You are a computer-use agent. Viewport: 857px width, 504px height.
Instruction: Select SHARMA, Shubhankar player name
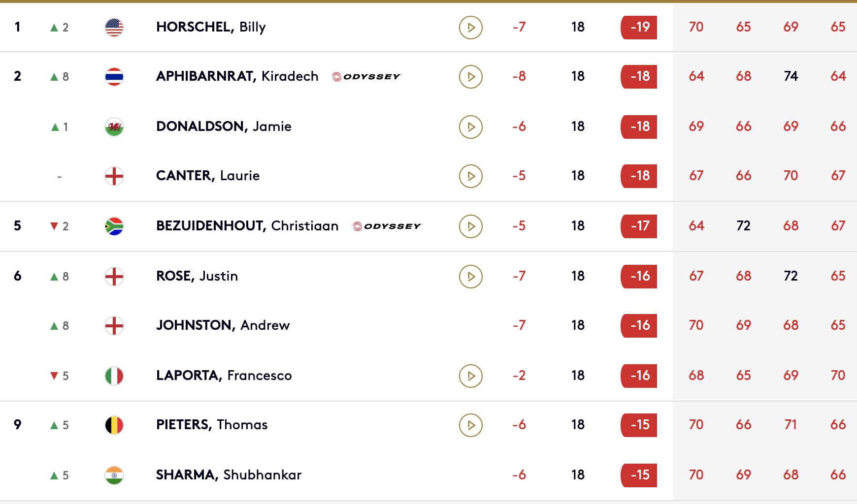[229, 475]
